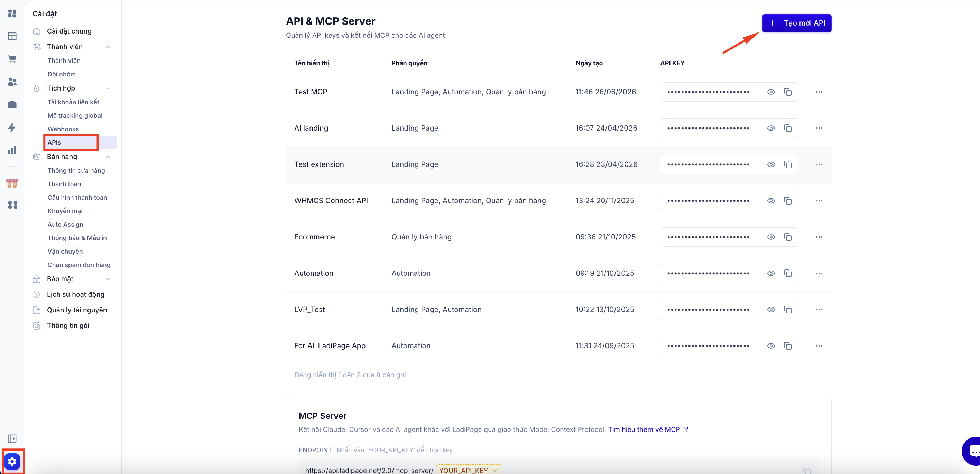Expand the Bảo mật section chevron
The height and width of the screenshot is (474, 980).
108,279
